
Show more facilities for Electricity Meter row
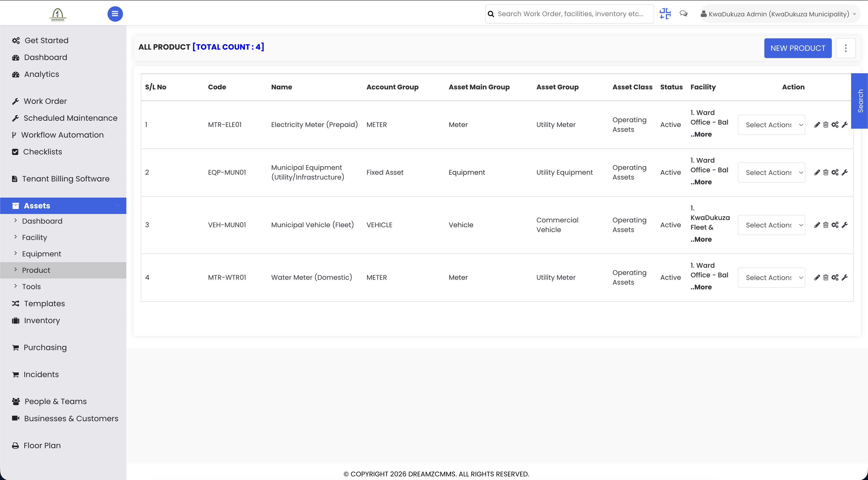[x=701, y=134]
